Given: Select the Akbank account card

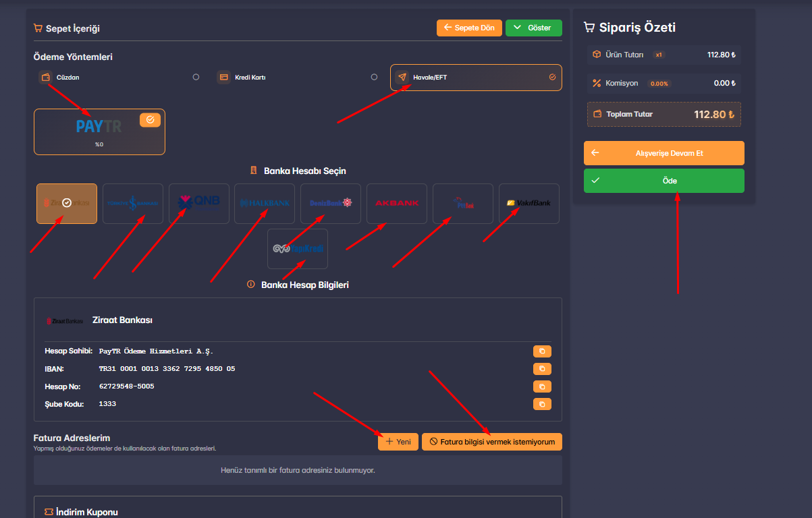Looking at the screenshot, I should [x=397, y=203].
